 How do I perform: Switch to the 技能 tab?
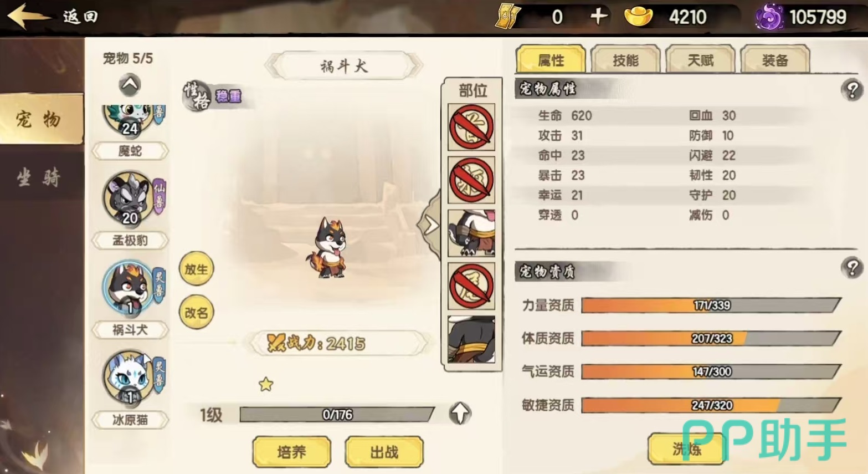point(625,59)
